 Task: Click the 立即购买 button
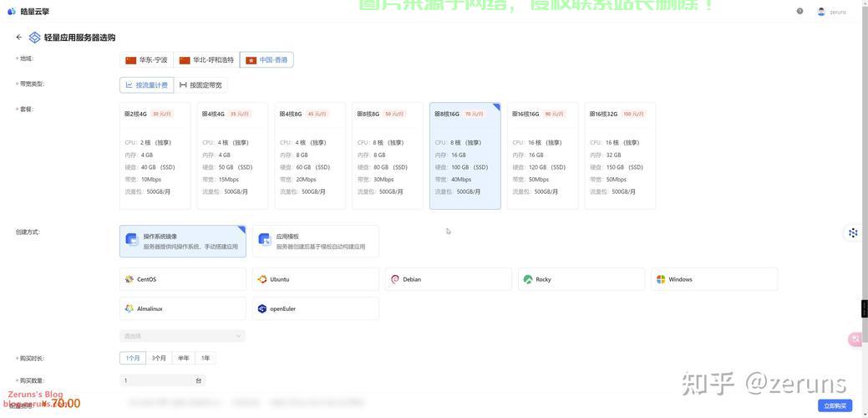coord(835,405)
